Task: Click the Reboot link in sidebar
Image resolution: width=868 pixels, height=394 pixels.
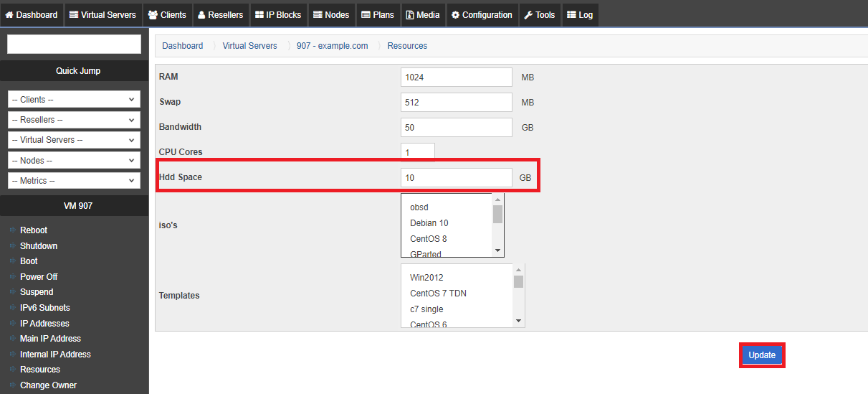Action: 34,230
